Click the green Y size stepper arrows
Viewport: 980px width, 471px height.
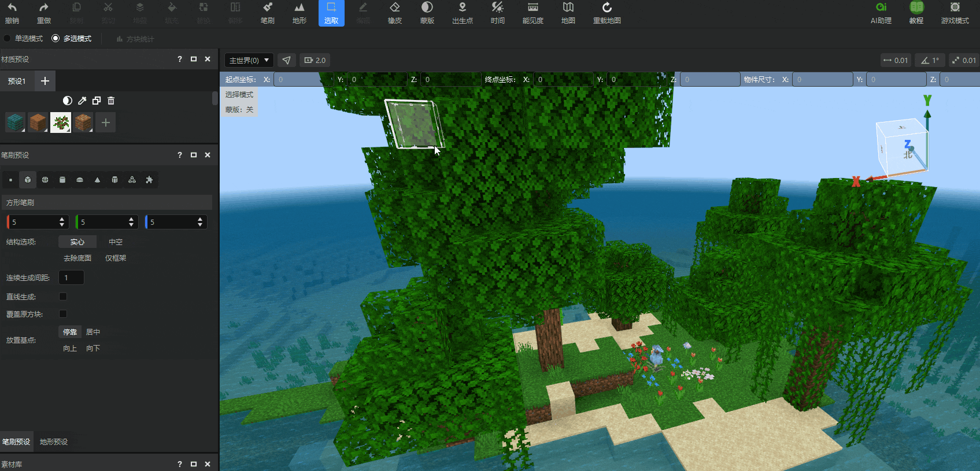coord(131,222)
